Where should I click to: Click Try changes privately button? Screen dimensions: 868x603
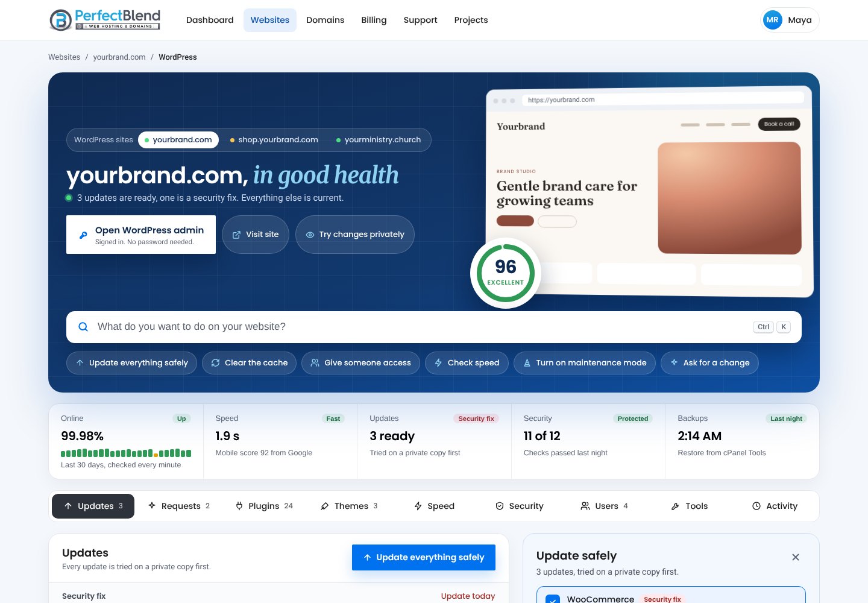pos(355,235)
